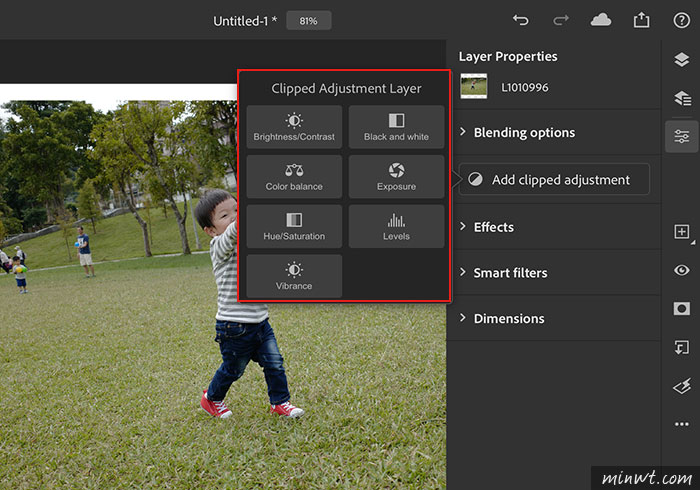Screen dimensions: 700x490
Task: Click the undo arrow icon
Action: (x=521, y=20)
